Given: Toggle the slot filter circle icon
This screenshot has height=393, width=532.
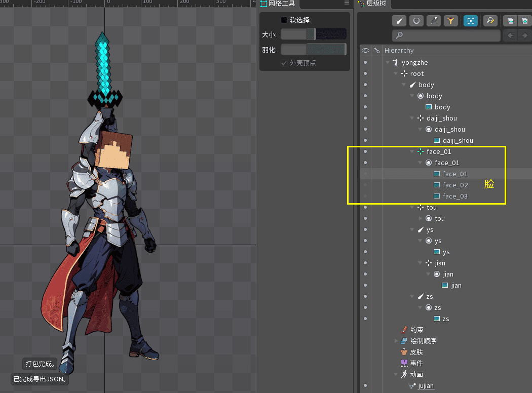Looking at the screenshot, I should (x=416, y=21).
